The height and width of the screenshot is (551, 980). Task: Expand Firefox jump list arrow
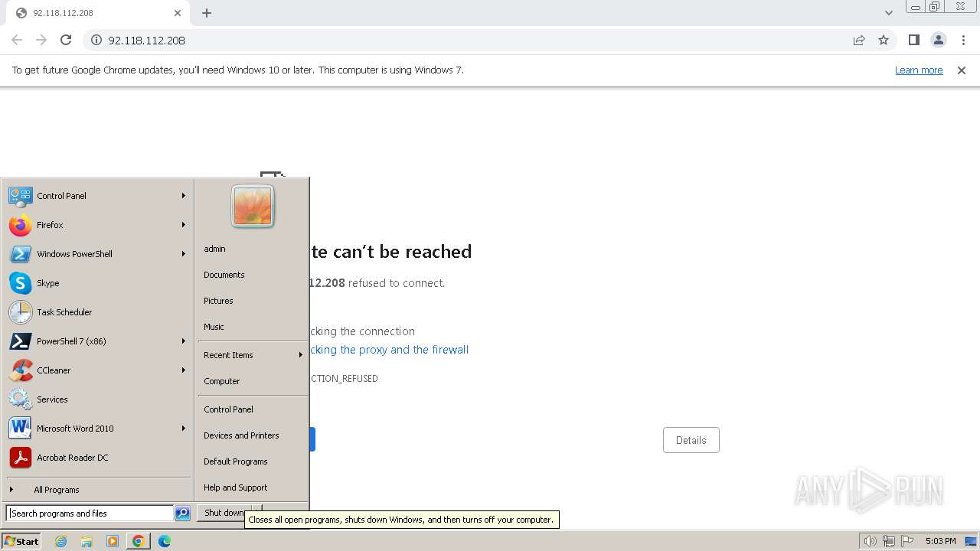pos(184,225)
